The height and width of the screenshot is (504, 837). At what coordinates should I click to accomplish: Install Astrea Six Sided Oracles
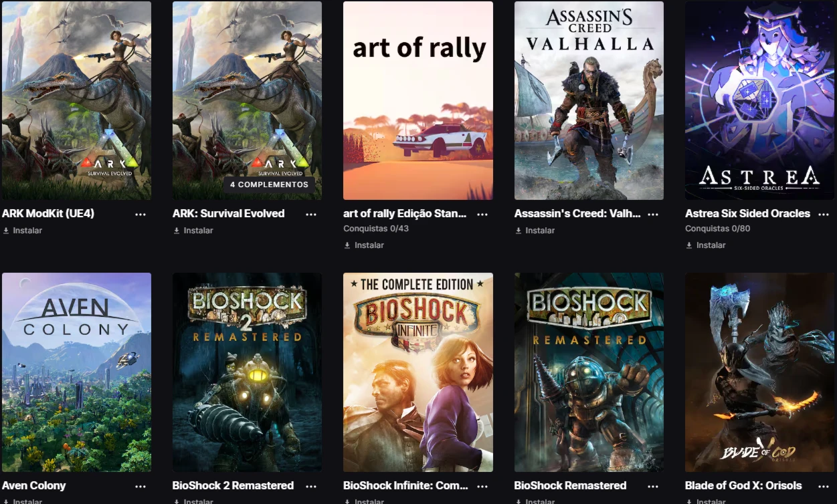pyautogui.click(x=705, y=245)
